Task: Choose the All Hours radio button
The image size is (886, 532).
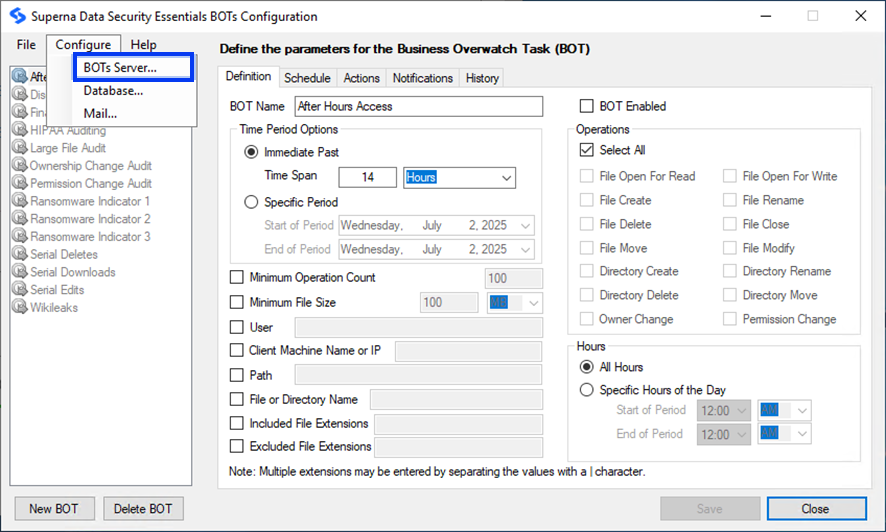Action: click(x=587, y=367)
